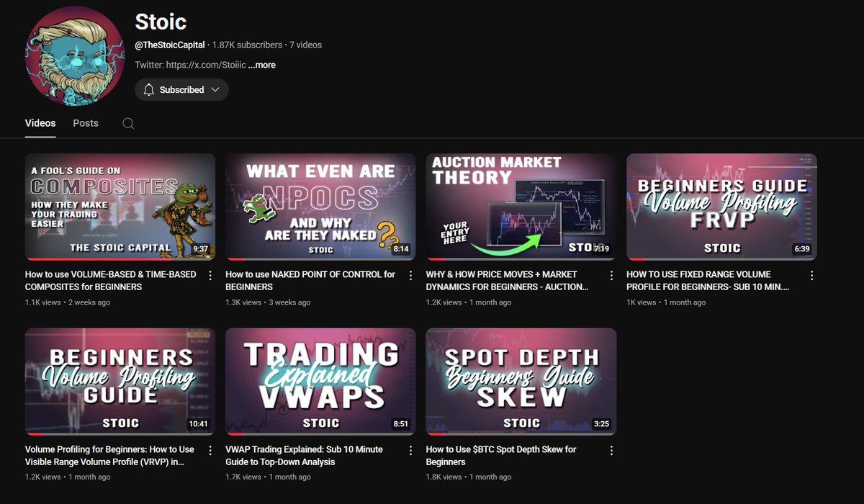Click '1.8K views • 1 month ago' text

469,477
